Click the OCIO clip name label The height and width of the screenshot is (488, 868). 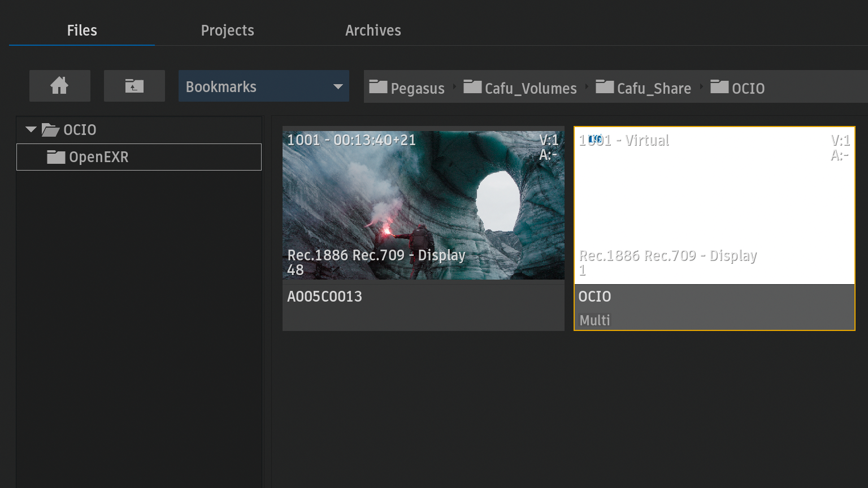click(x=594, y=297)
